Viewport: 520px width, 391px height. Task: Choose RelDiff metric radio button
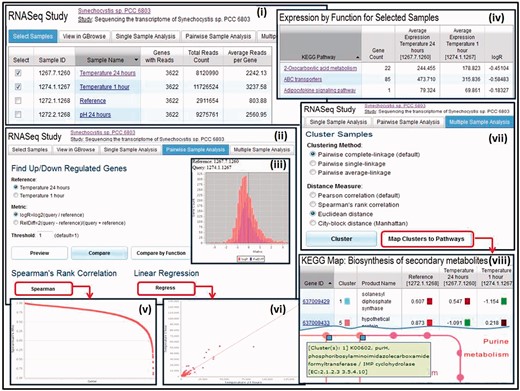pyautogui.click(x=15, y=223)
